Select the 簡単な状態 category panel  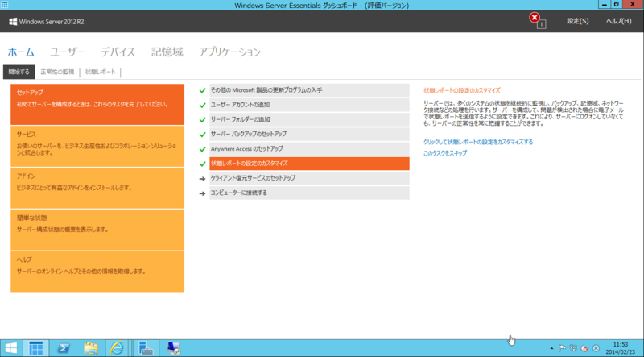(97, 230)
